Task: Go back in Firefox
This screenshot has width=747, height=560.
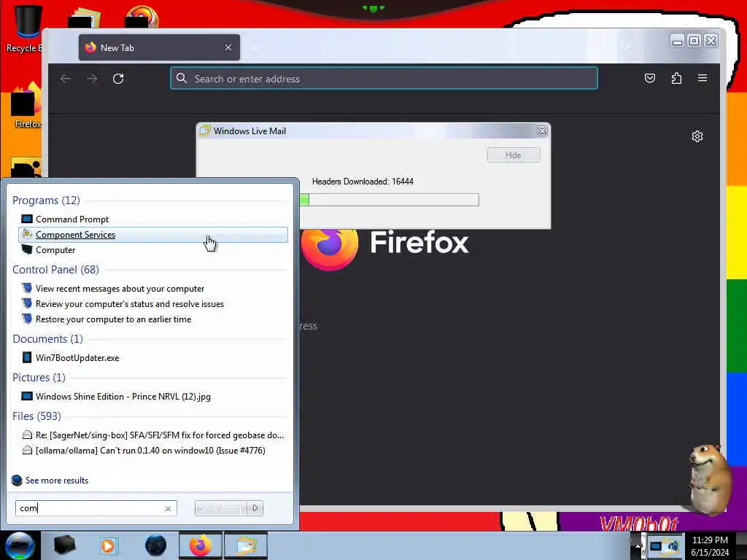Action: coord(66,79)
